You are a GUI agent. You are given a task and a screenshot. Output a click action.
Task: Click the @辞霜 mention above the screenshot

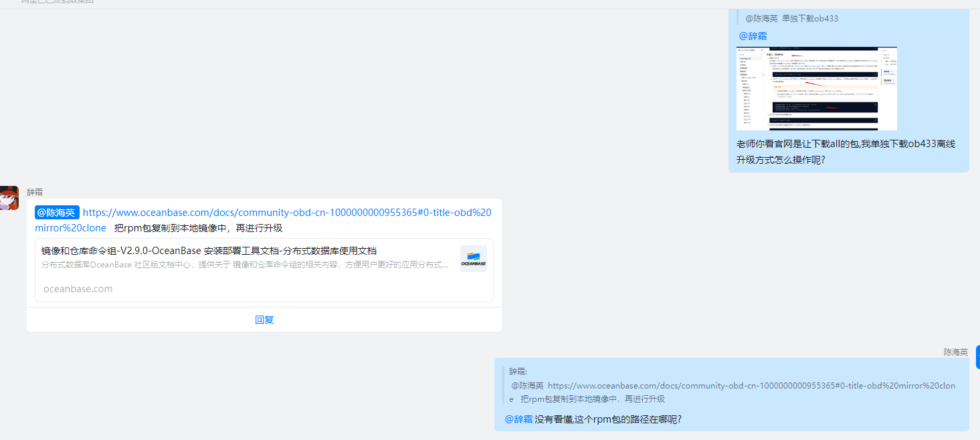(x=753, y=36)
